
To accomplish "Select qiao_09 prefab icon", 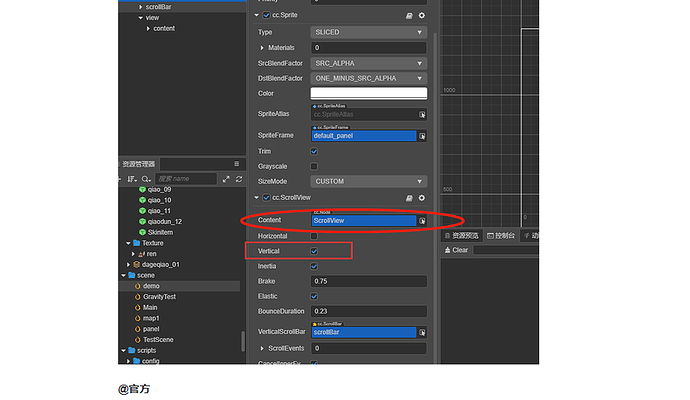I will 142,190.
